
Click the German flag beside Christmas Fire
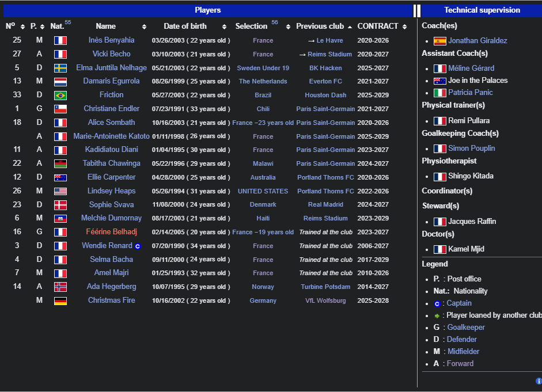[x=60, y=301]
